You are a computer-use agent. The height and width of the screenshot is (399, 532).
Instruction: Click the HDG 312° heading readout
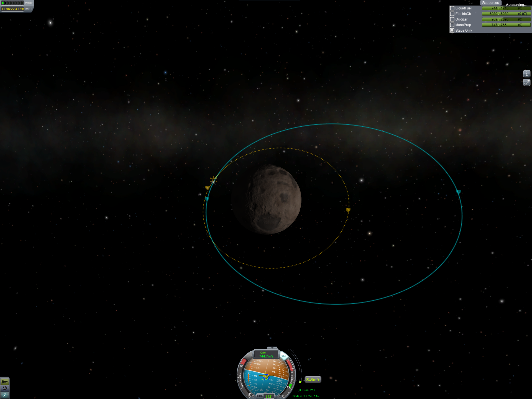click(265, 396)
